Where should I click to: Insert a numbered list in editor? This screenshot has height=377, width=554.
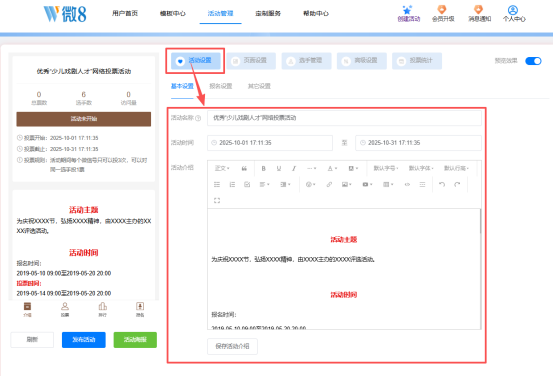(232, 184)
